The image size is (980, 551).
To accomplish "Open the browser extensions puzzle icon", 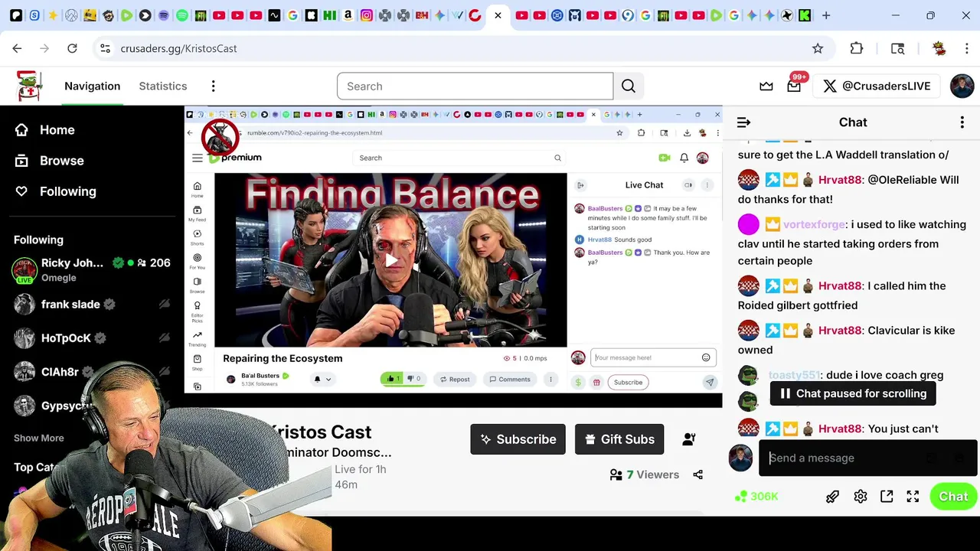I will pos(857,48).
